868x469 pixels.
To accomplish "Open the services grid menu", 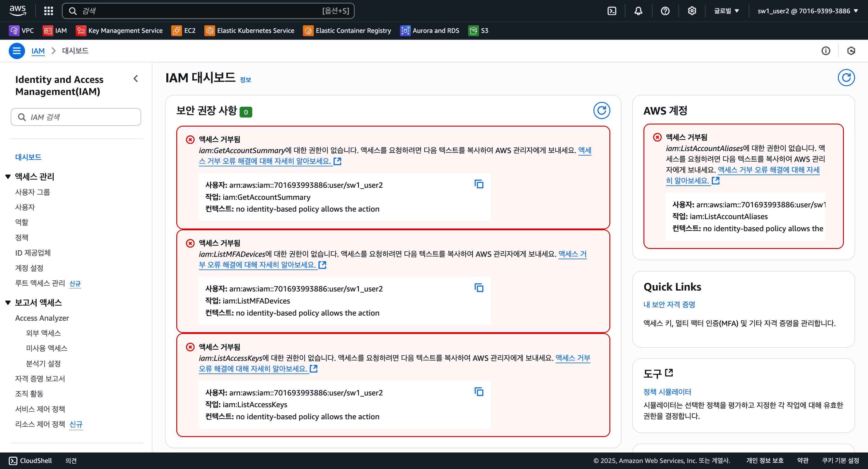I will click(x=48, y=11).
